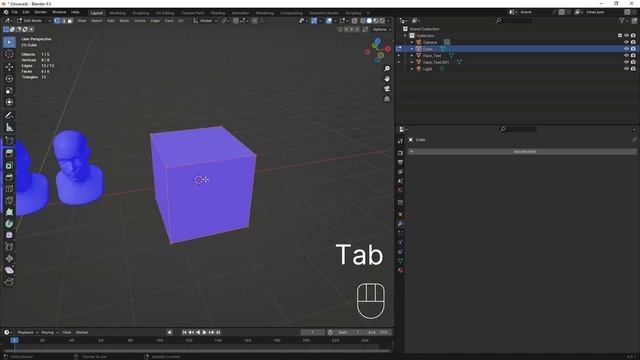This screenshot has width=640, height=360.
Task: Open the timeline Playback dropdown
Action: pyautogui.click(x=27, y=332)
